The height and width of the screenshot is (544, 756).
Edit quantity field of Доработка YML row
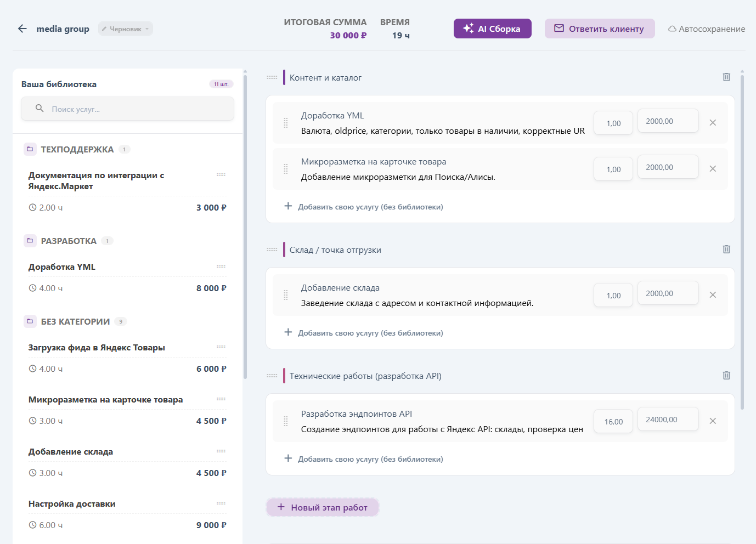click(613, 123)
